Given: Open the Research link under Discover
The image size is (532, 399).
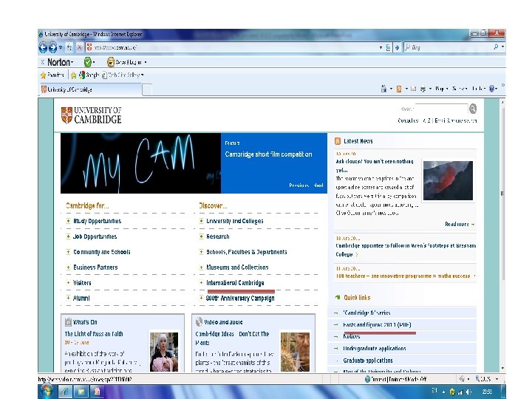Looking at the screenshot, I should coord(217,236).
